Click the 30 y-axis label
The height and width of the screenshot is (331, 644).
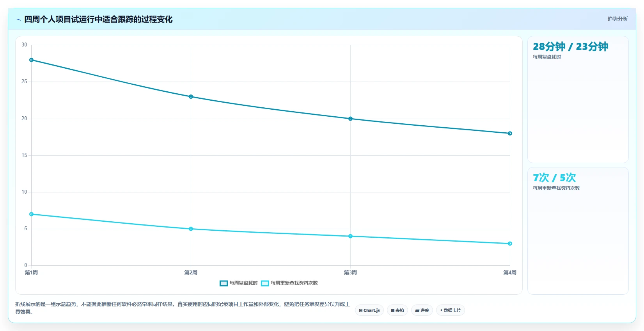24,45
